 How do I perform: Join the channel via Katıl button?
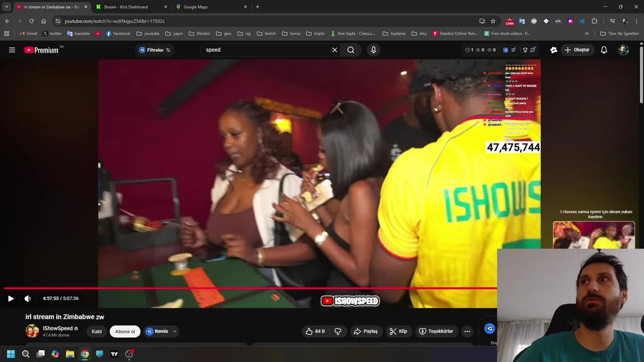coord(97,331)
